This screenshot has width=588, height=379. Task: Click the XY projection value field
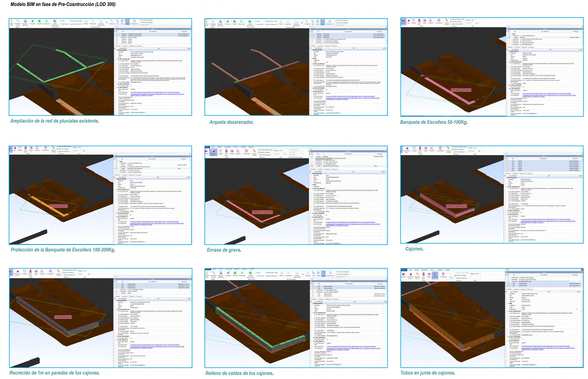coord(297,150)
